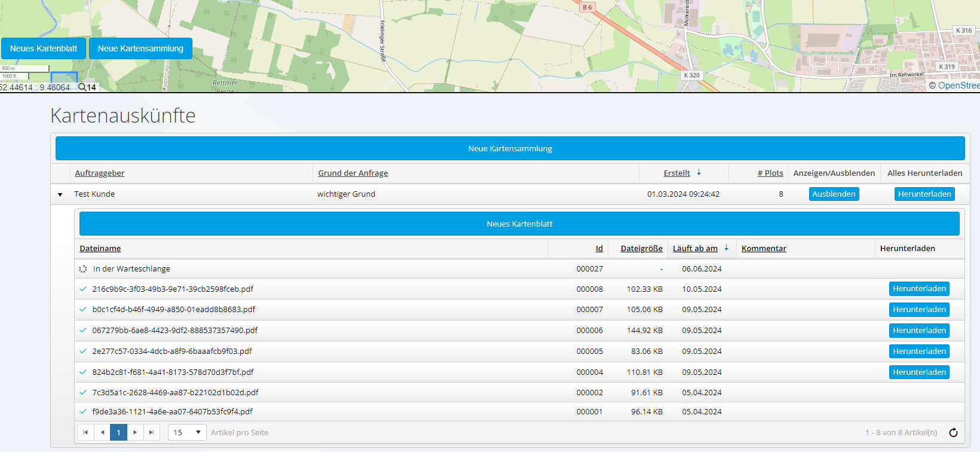Click the sort arrow beside Erstellt
This screenshot has width=980, height=452.
(x=699, y=173)
